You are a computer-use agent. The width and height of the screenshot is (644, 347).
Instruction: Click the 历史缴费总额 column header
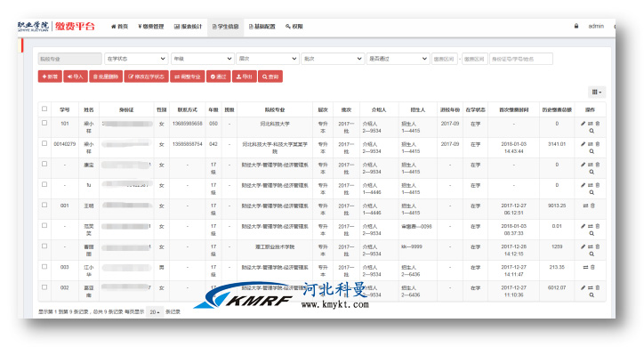[557, 109]
